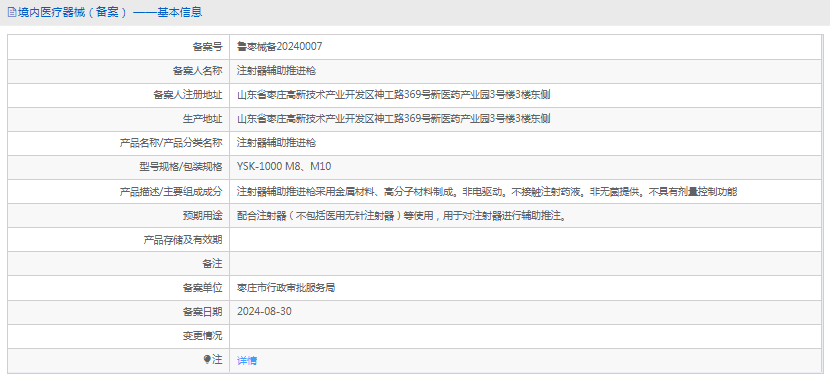Click the heading 境内医疗器械（备案）——基本信息
The width and height of the screenshot is (830, 378).
(x=110, y=12)
